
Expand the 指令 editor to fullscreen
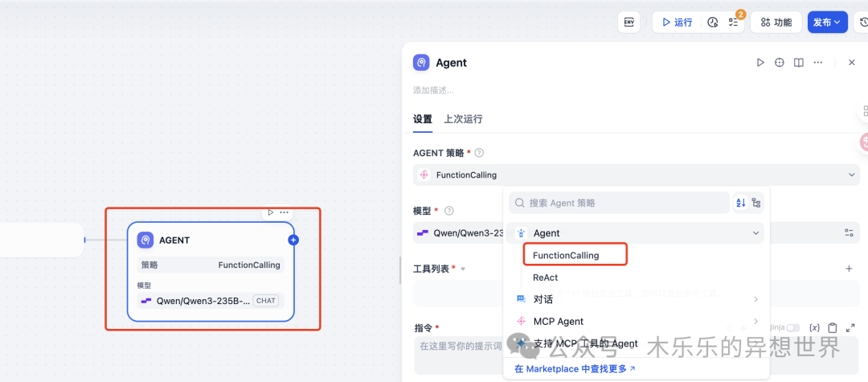pyautogui.click(x=851, y=328)
